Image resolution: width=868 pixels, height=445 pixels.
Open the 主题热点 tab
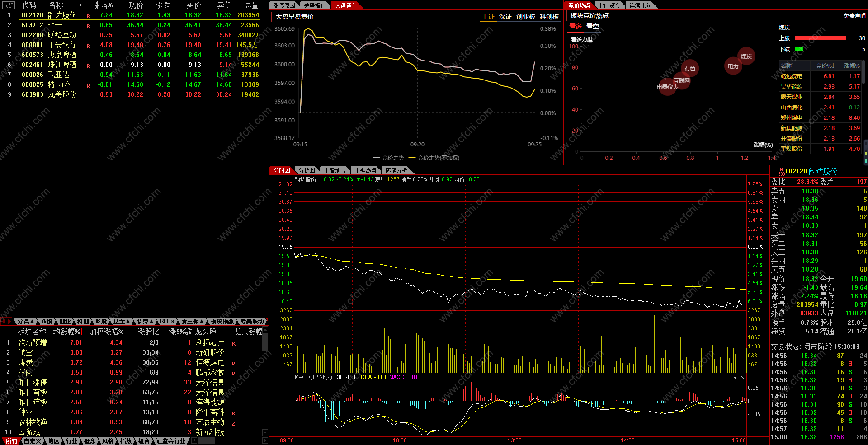pyautogui.click(x=365, y=170)
